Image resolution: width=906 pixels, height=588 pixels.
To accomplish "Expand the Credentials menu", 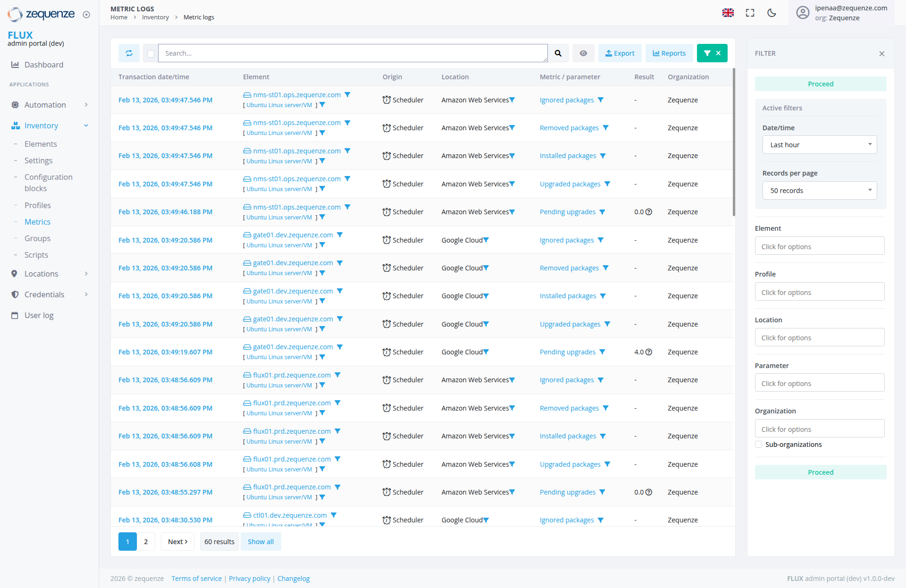I will pos(49,294).
